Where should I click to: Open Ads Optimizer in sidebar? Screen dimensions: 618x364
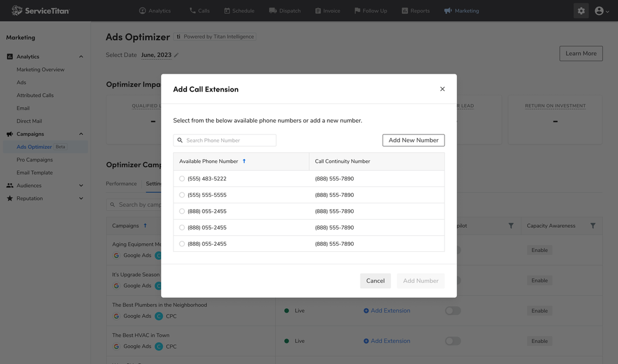34,147
